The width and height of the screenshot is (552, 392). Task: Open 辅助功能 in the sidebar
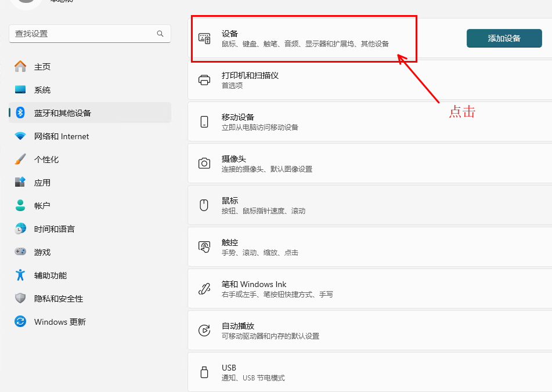(x=50, y=275)
